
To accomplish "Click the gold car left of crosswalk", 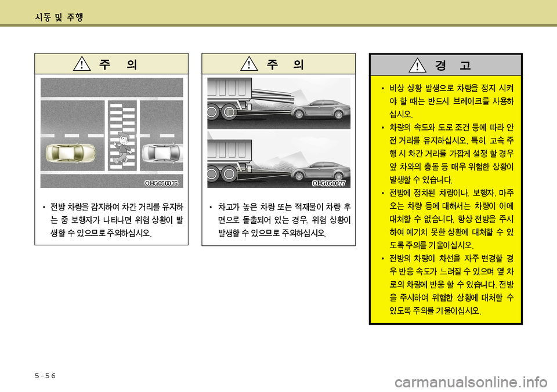I will 71,154.
